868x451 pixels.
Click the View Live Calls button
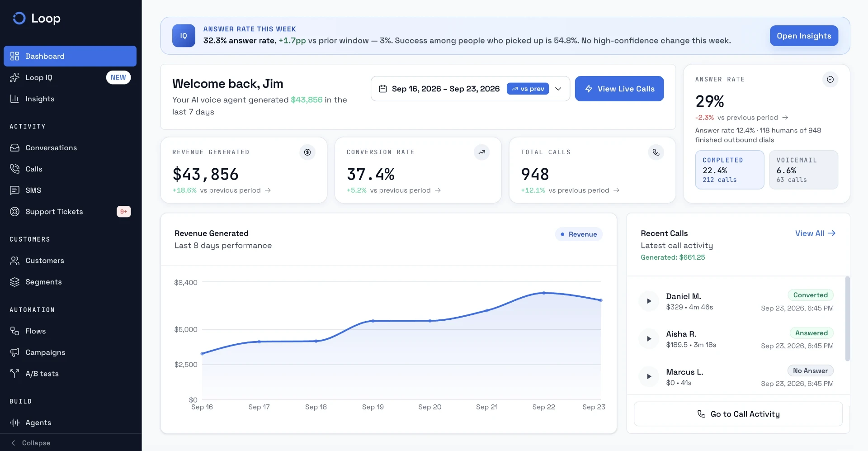(619, 89)
